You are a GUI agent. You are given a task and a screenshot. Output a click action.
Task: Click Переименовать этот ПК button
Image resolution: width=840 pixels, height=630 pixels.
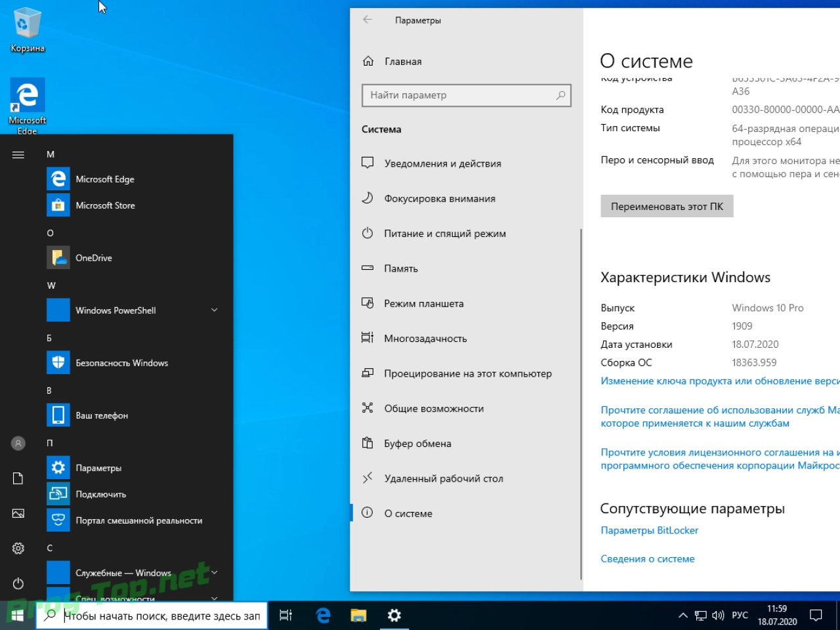[667, 206]
